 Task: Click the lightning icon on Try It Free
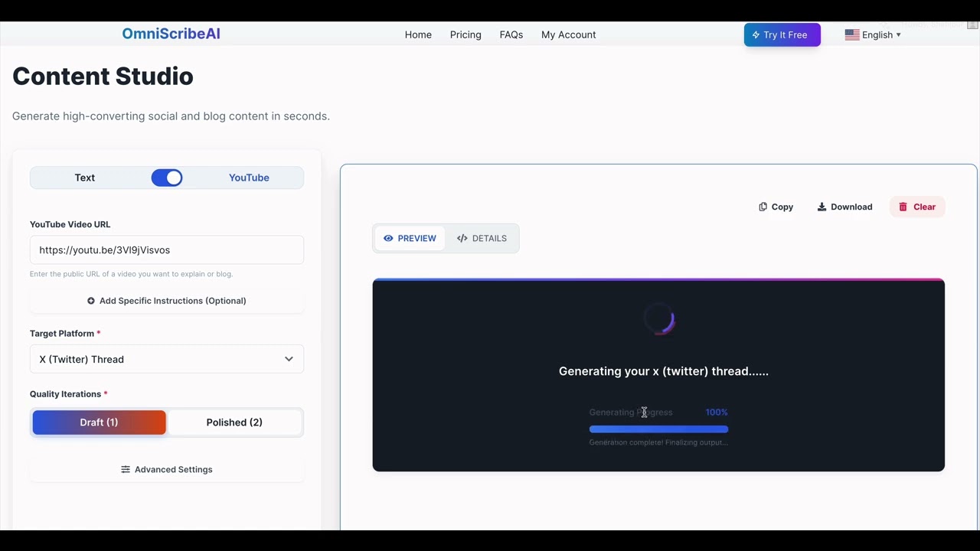756,34
